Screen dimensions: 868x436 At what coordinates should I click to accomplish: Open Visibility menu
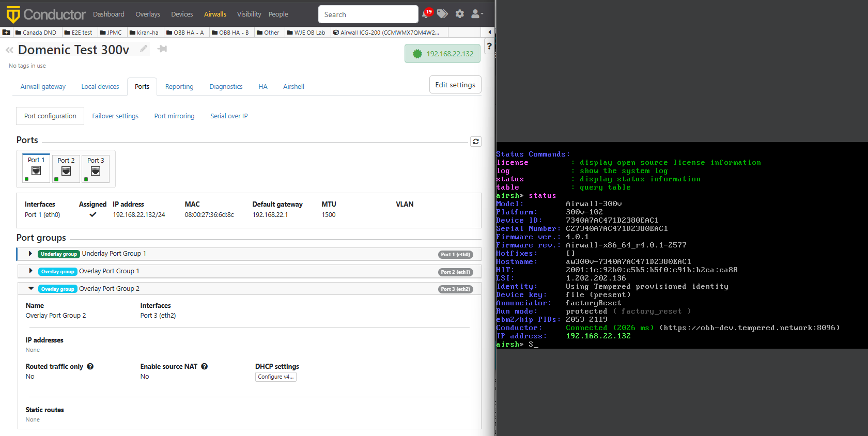tap(249, 14)
